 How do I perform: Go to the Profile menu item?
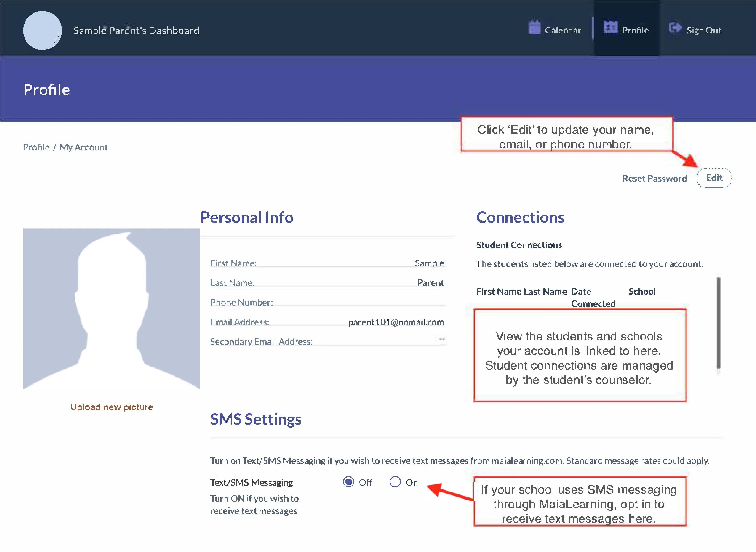(635, 30)
